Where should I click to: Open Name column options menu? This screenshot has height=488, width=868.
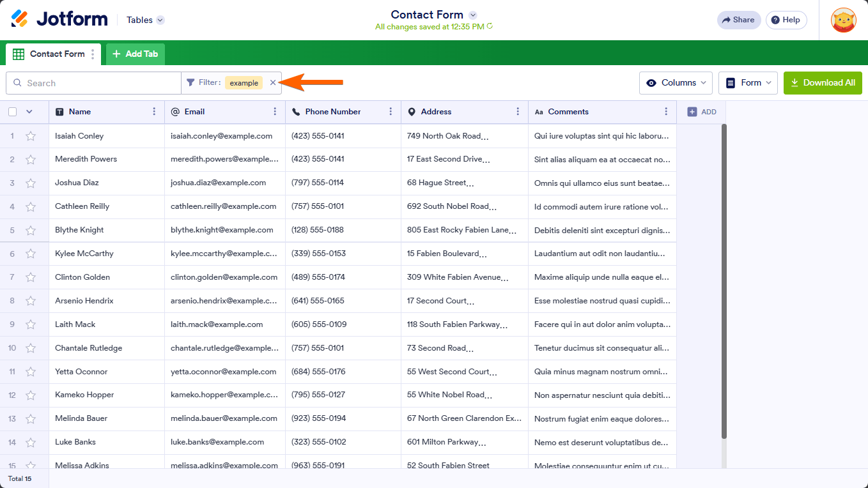click(154, 112)
